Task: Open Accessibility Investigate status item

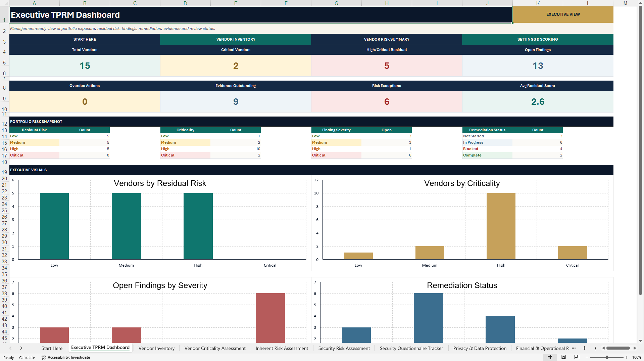Action: pyautogui.click(x=66, y=357)
